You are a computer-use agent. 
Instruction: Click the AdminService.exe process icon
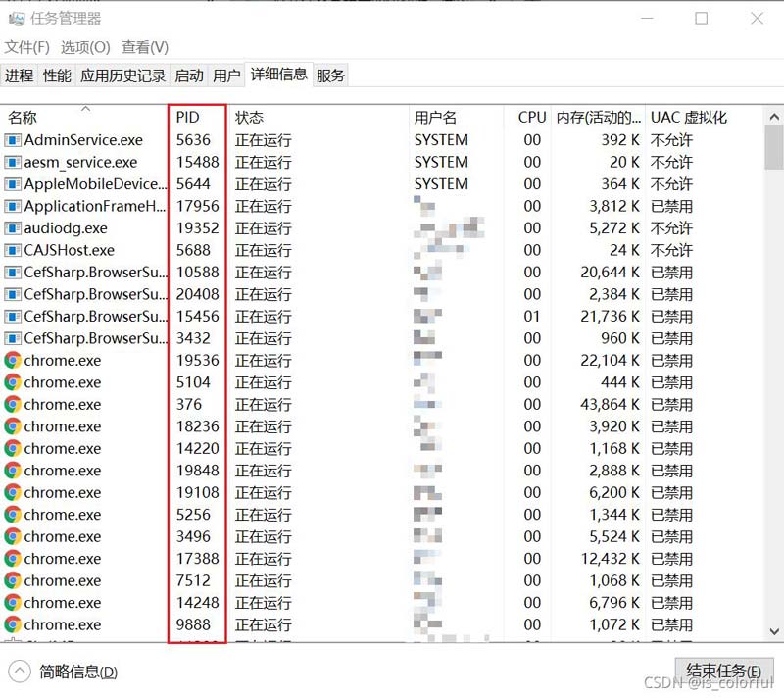(13, 140)
